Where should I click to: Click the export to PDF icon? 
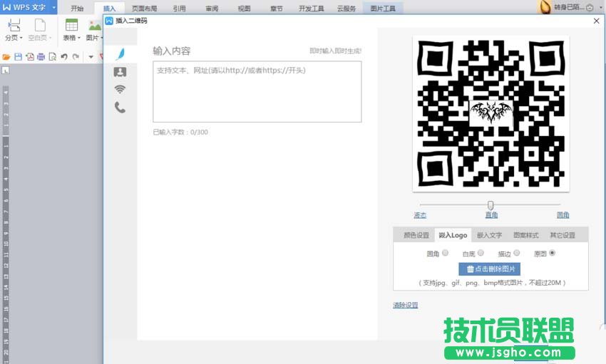click(x=29, y=57)
